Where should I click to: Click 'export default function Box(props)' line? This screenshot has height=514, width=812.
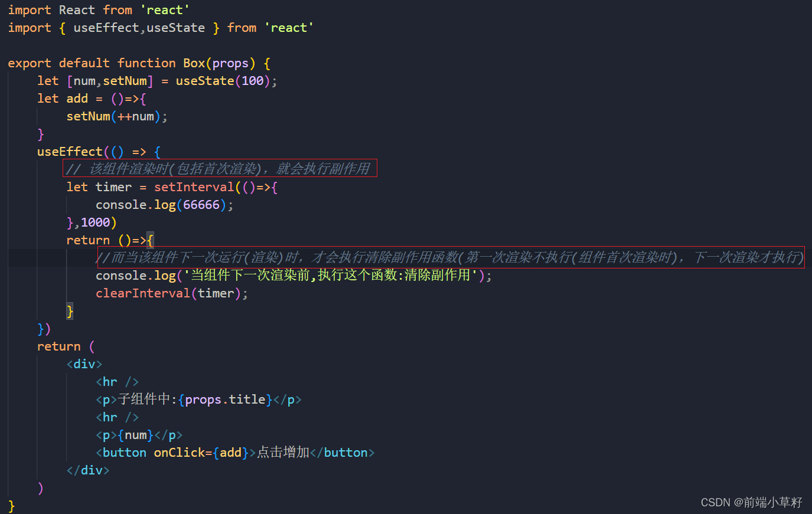pyautogui.click(x=139, y=63)
